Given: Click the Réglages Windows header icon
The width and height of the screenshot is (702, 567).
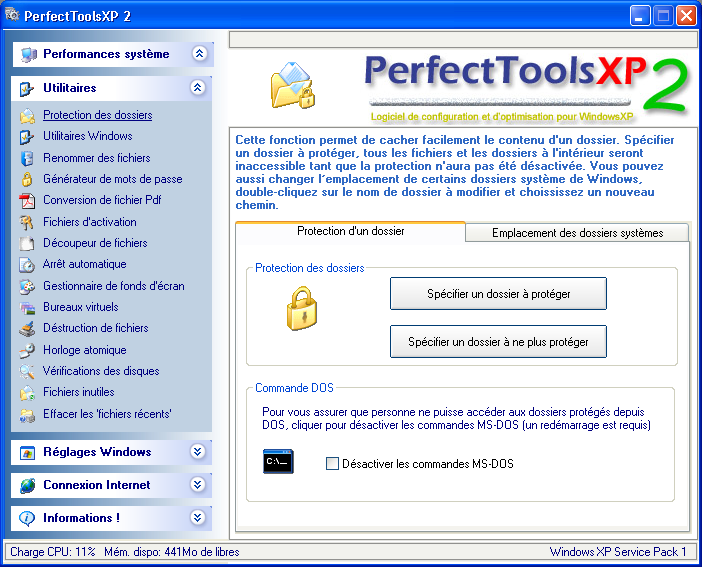Looking at the screenshot, I should [x=27, y=453].
